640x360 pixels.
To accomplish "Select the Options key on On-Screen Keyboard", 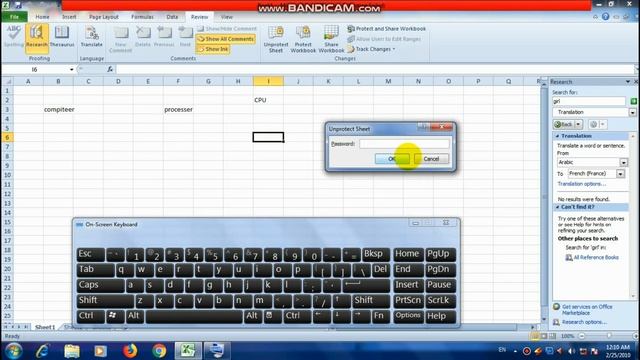I will (x=408, y=316).
